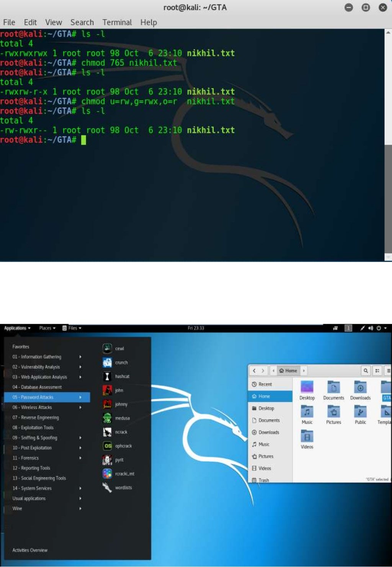Expand the Usual applications submenu
The height and width of the screenshot is (567, 392).
(x=47, y=498)
